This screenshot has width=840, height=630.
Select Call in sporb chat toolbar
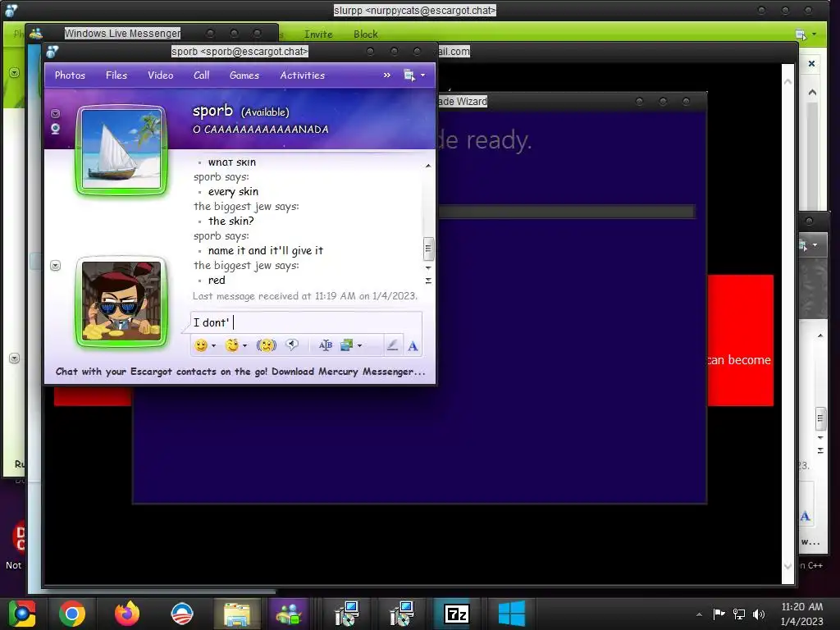[x=202, y=75]
